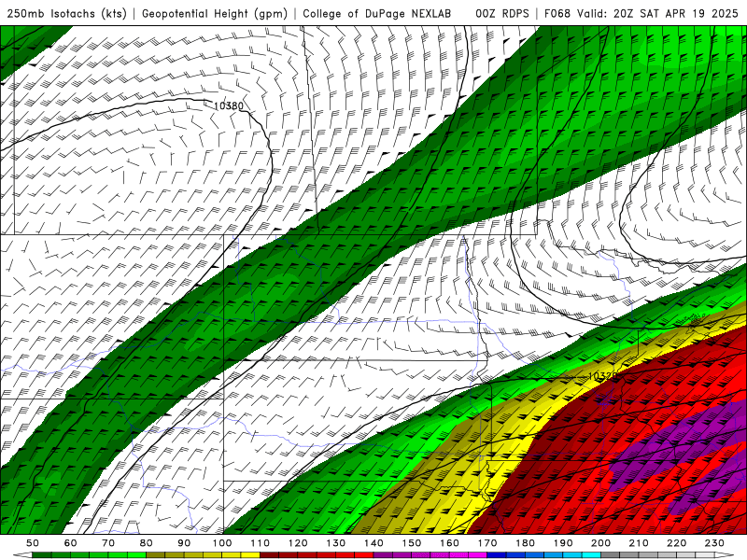Click the 70 label on the legend
747x560 pixels.
point(108,543)
